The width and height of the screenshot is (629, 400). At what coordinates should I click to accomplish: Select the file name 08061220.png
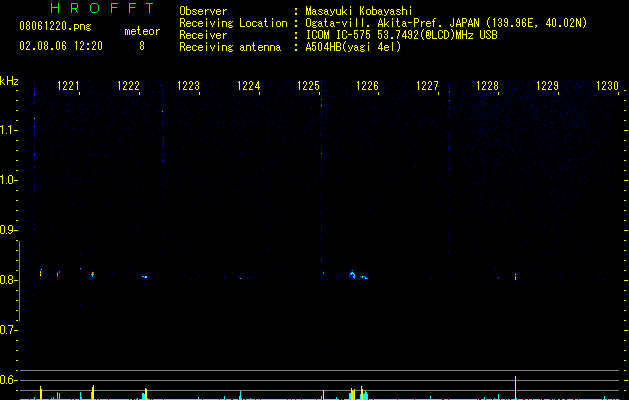click(x=55, y=27)
